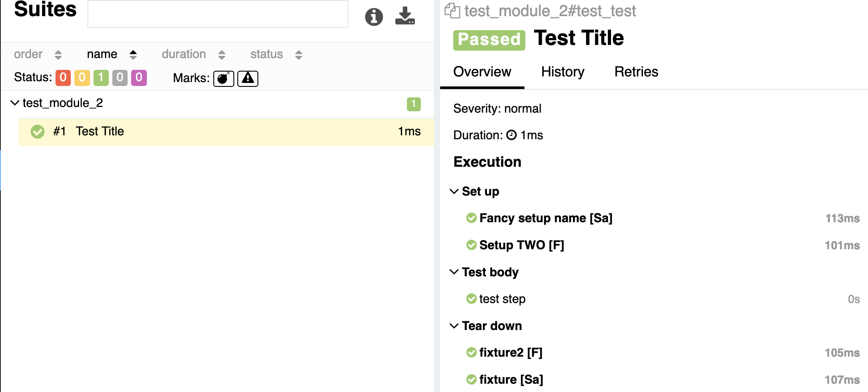Copy test path with the clipboard icon
Image resolution: width=868 pixels, height=392 pixels.
(x=452, y=10)
